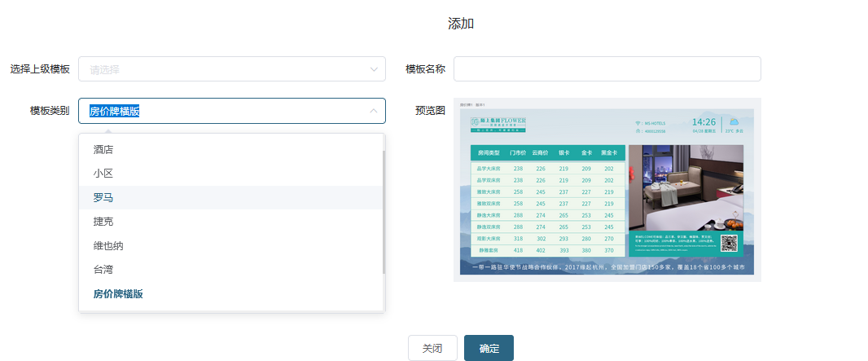Click the 14:26 clock in preview
868x361 pixels.
(704, 121)
